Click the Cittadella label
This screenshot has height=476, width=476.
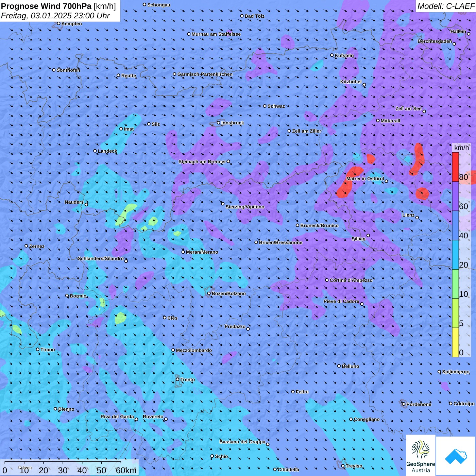pos(288,470)
